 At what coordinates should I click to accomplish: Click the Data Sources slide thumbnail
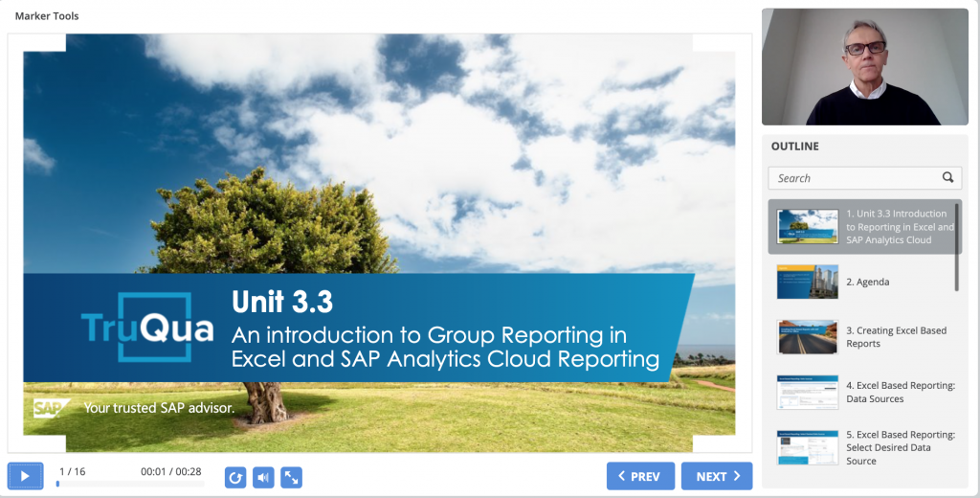[x=807, y=393]
